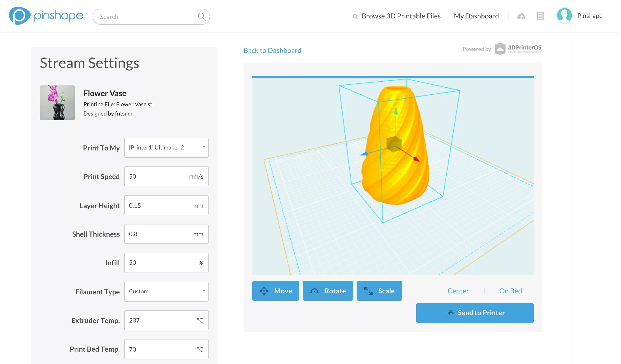Click the search magnifier icon
The height and width of the screenshot is (364, 621).
202,17
